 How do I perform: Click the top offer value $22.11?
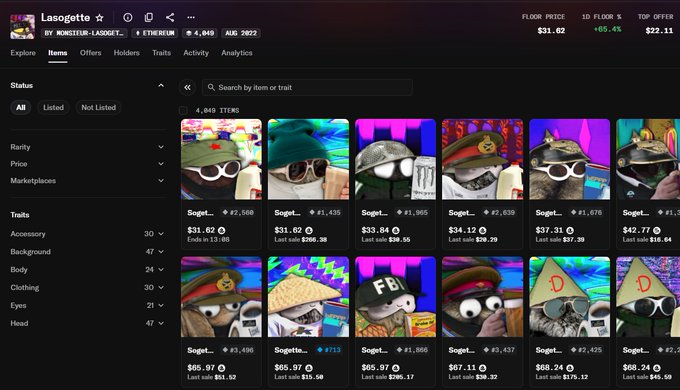click(659, 30)
